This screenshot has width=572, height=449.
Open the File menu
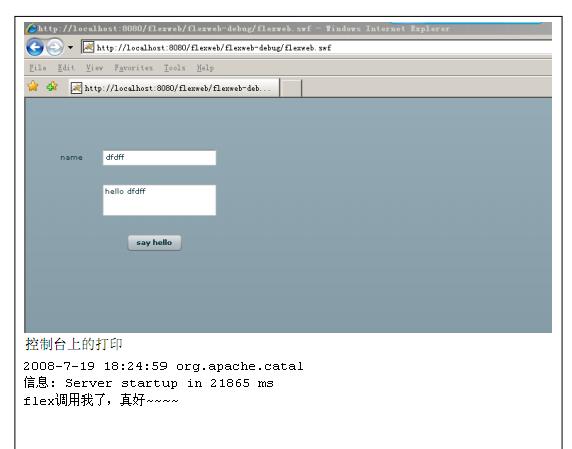(38, 68)
